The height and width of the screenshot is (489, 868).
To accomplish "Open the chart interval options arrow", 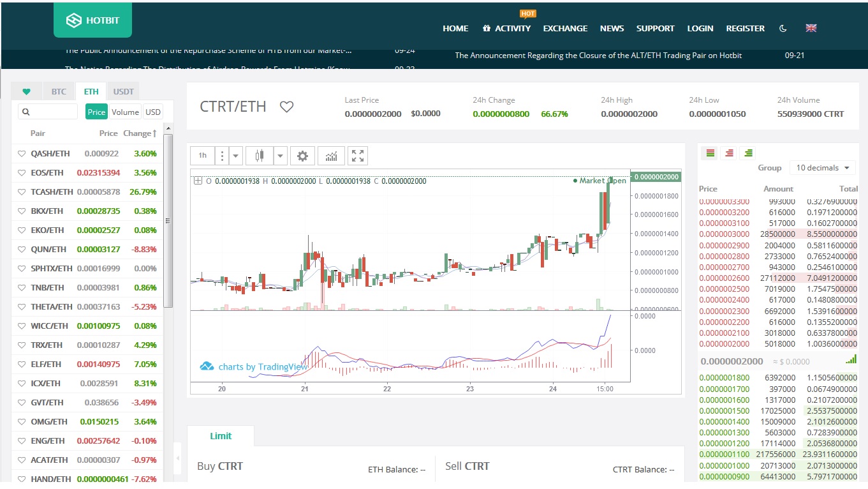I will [236, 155].
